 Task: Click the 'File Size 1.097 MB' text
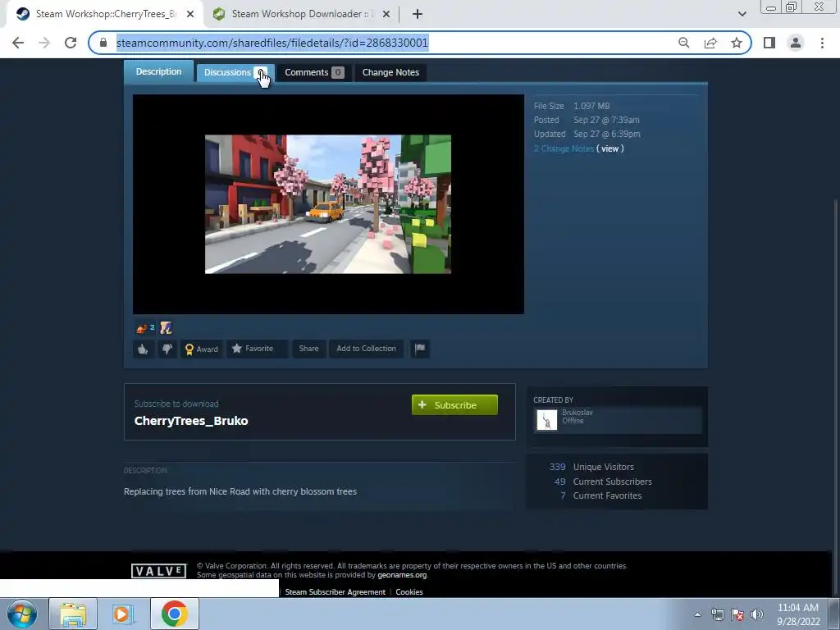[x=572, y=106]
